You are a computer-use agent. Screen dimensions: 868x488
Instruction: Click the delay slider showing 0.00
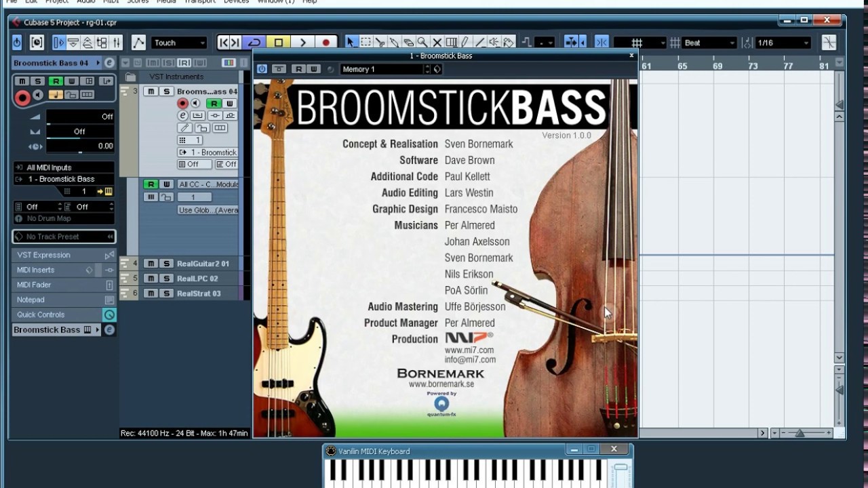79,146
